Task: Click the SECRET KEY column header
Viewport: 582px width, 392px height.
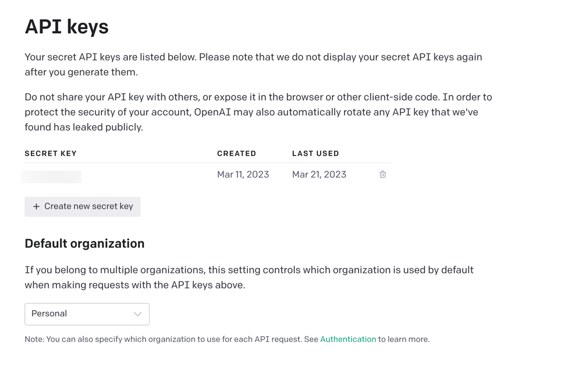Action: tap(51, 154)
